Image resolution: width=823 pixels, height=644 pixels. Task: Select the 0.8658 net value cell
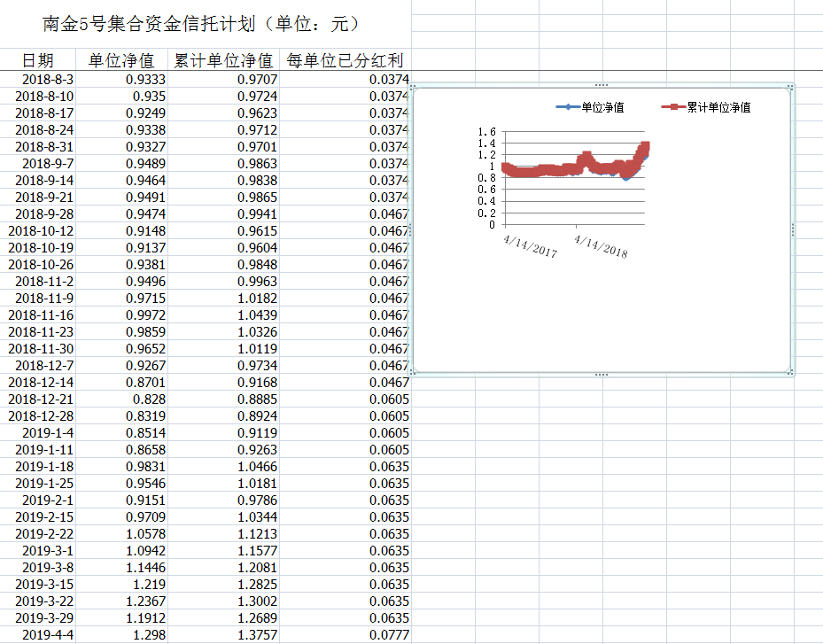pos(121,449)
